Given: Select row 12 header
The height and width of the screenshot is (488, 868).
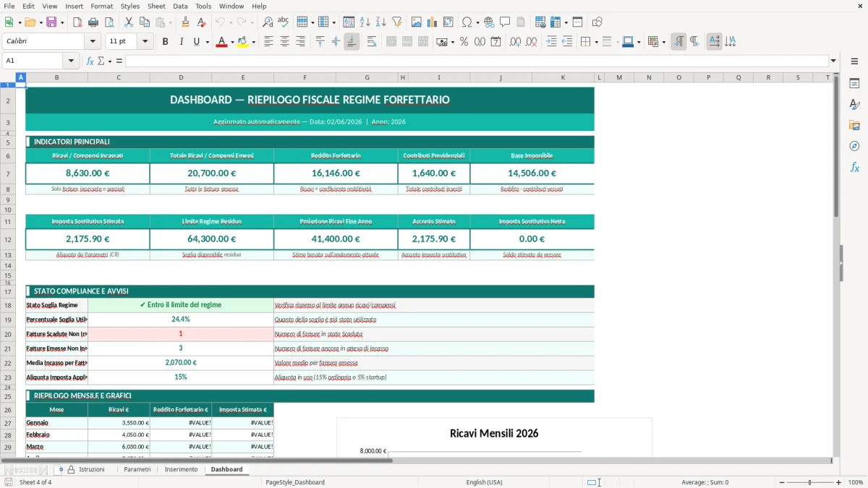Looking at the screenshot, I should point(8,239).
